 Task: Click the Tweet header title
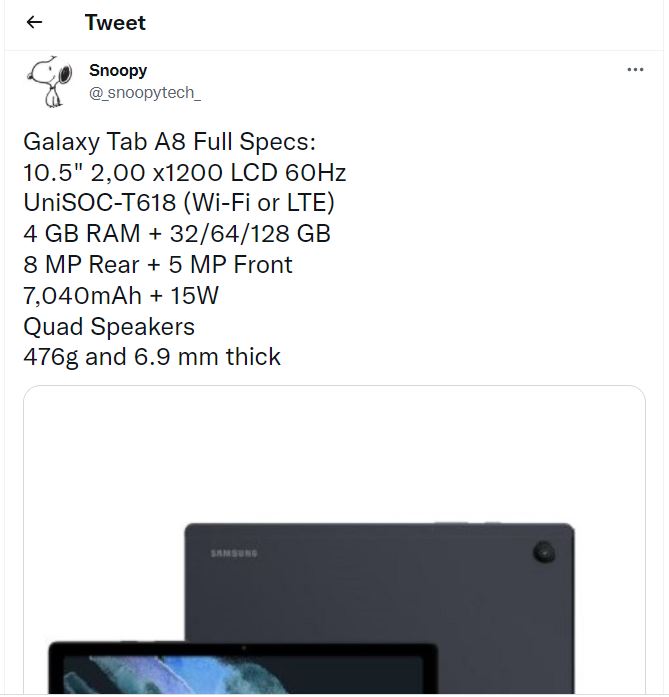click(115, 22)
